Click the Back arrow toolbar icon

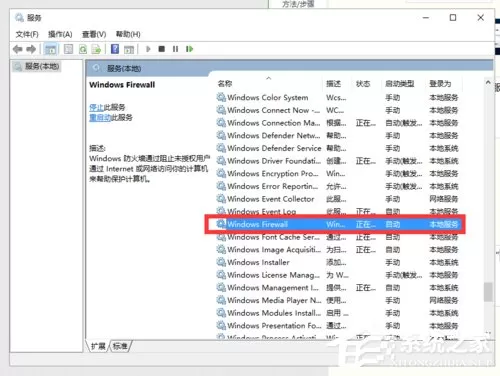coord(18,49)
